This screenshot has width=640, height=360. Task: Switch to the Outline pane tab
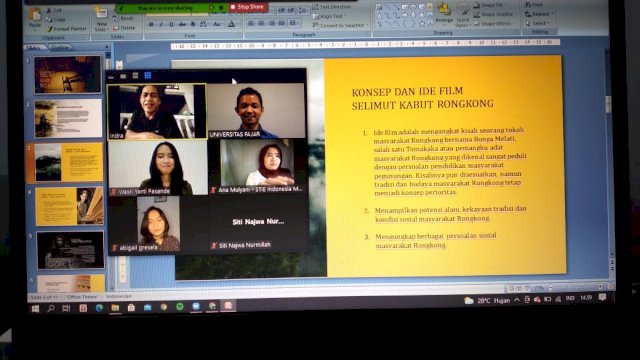click(x=60, y=48)
